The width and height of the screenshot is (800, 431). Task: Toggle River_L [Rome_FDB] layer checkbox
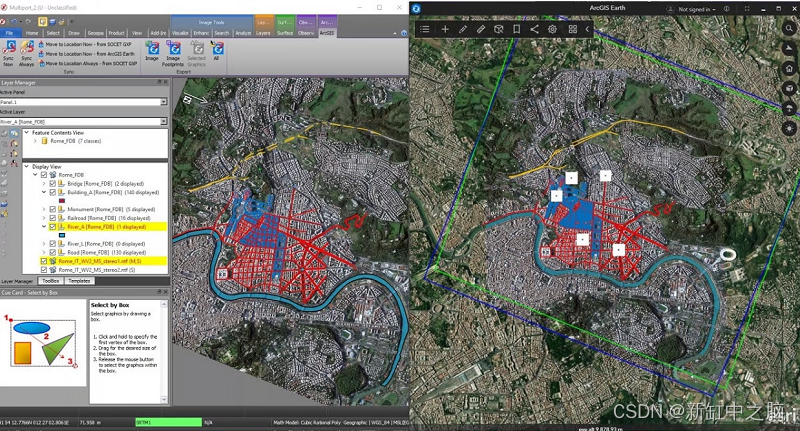(x=53, y=244)
